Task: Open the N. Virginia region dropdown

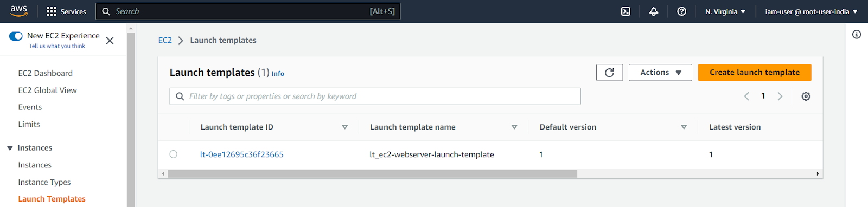Action: [x=725, y=11]
